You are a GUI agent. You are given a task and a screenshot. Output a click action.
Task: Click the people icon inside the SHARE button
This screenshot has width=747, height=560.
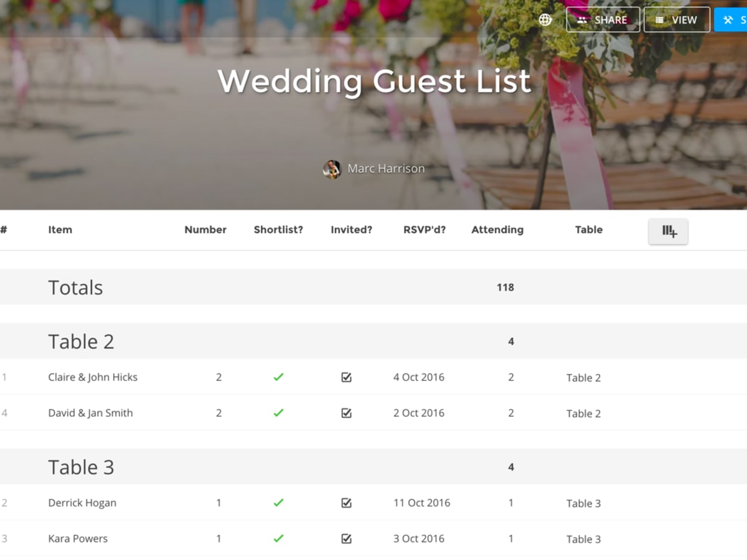tap(583, 19)
